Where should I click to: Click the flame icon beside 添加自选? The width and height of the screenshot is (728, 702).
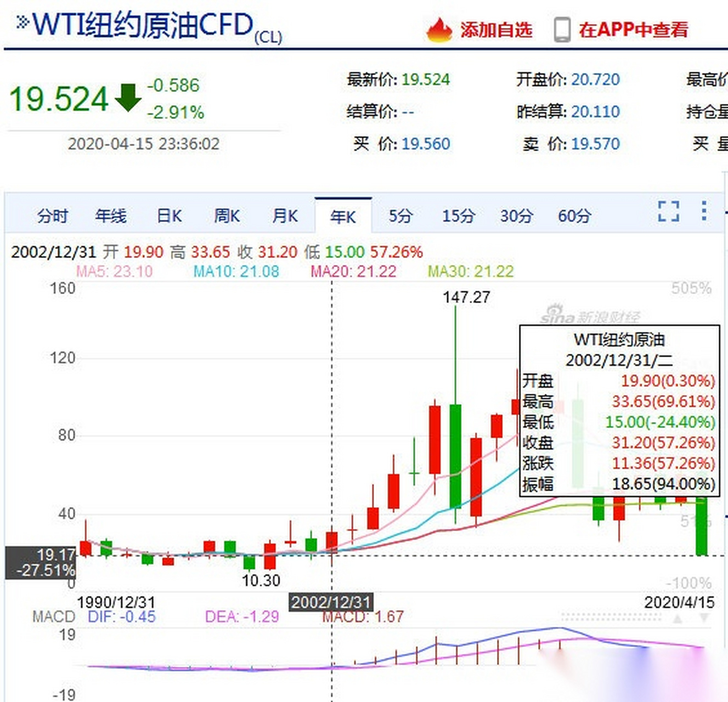coord(439,29)
